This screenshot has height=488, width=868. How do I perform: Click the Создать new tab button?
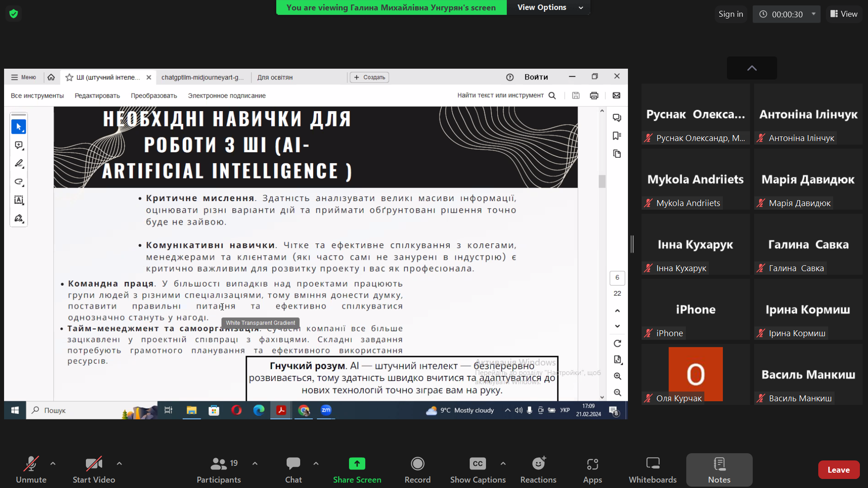[370, 77]
